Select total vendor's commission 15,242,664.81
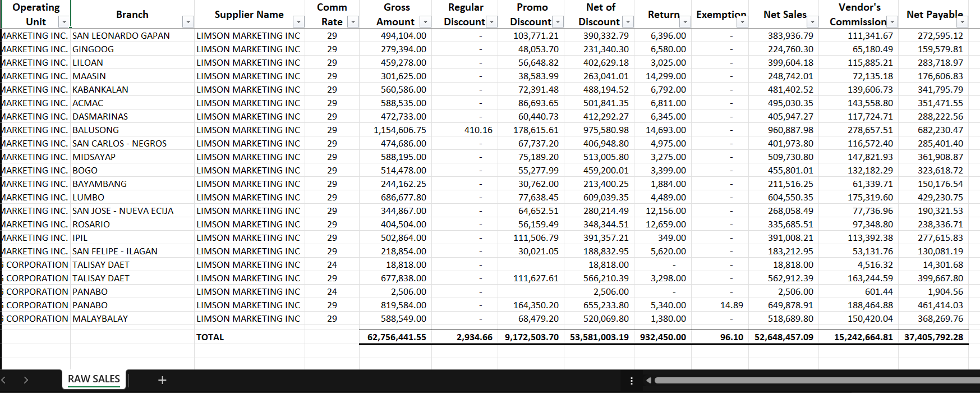The image size is (980, 393). coord(858,337)
